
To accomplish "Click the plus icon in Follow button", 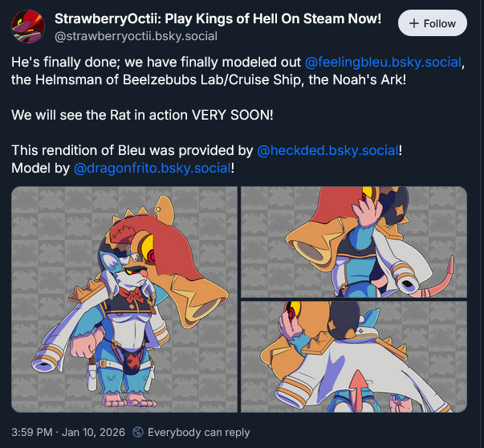I will click(x=414, y=23).
